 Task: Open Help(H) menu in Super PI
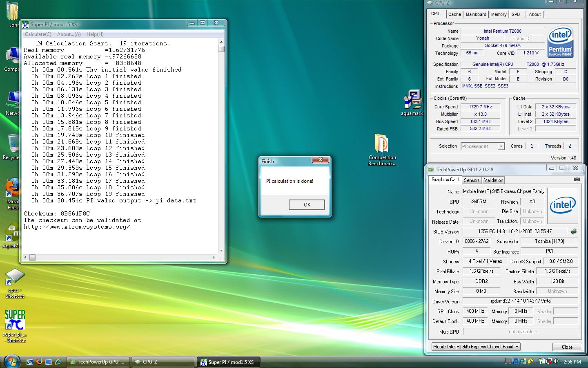95,34
